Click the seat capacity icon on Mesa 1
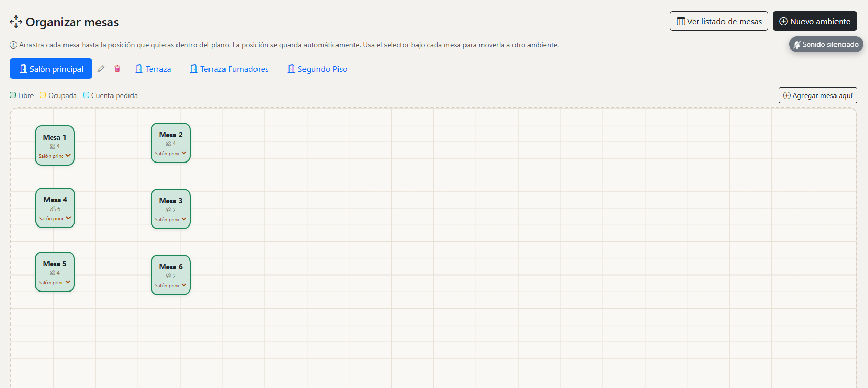Image resolution: width=868 pixels, height=388 pixels. [x=52, y=147]
